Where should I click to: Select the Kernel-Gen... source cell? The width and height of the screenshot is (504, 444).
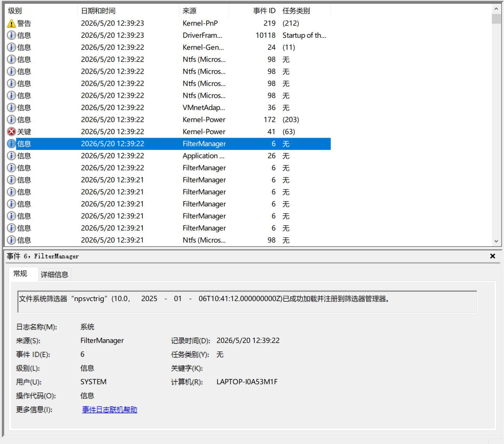[203, 47]
